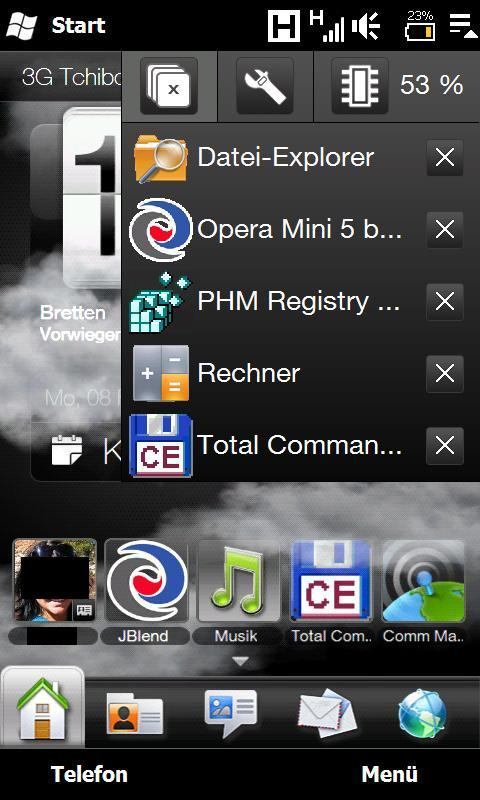Switch to Total Commander in task list
The height and width of the screenshot is (800, 480).
299,445
